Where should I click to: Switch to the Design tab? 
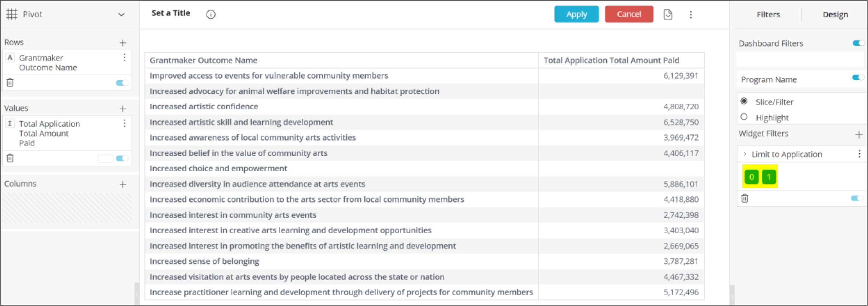[835, 14]
